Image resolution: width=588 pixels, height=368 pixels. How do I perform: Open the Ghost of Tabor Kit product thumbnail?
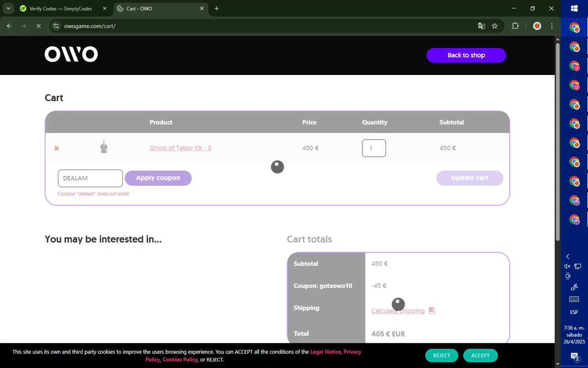coord(104,147)
